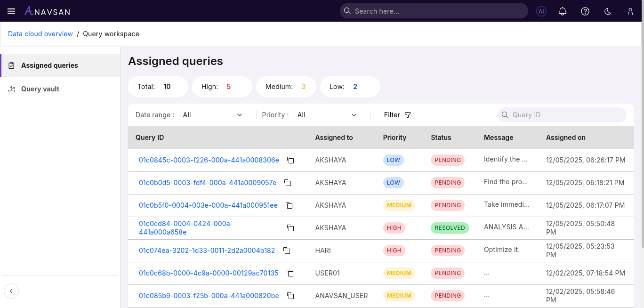644x308 pixels.
Task: Open the AI assistant in the top bar
Action: tap(541, 11)
